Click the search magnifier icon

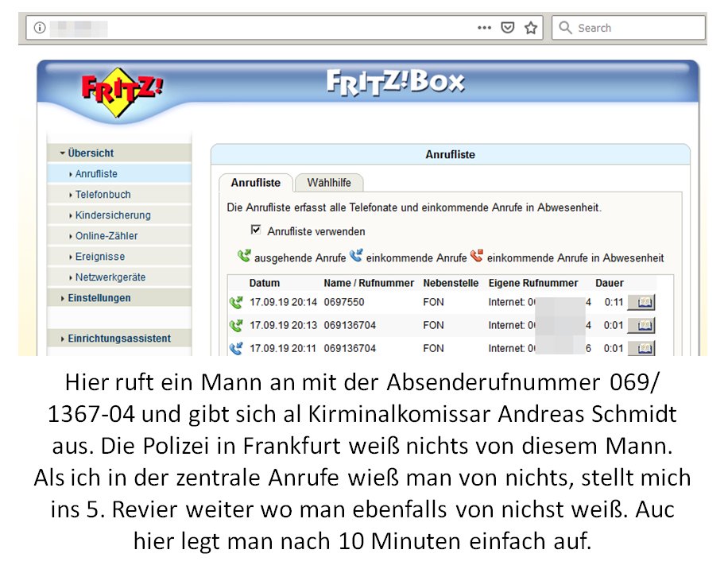[565, 28]
